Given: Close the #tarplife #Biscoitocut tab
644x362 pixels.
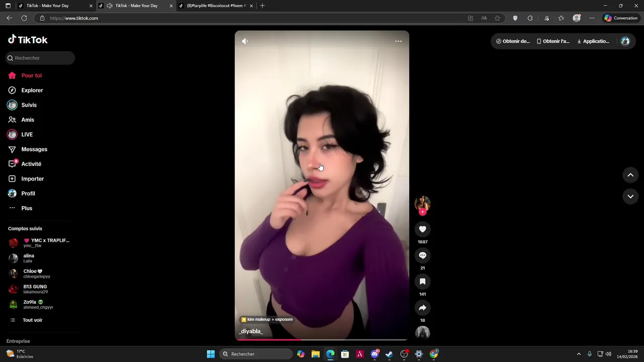Looking at the screenshot, I should coord(251,6).
